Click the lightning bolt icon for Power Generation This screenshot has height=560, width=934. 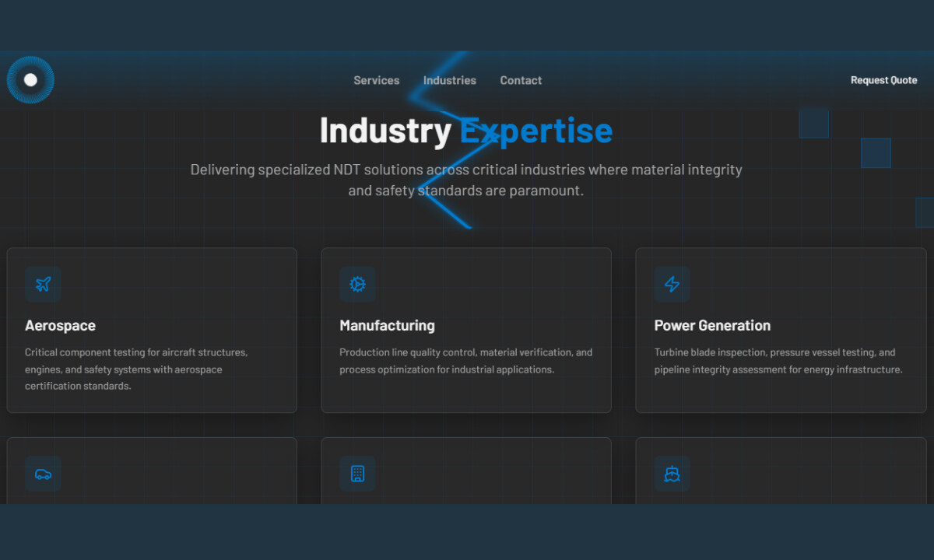click(x=672, y=284)
